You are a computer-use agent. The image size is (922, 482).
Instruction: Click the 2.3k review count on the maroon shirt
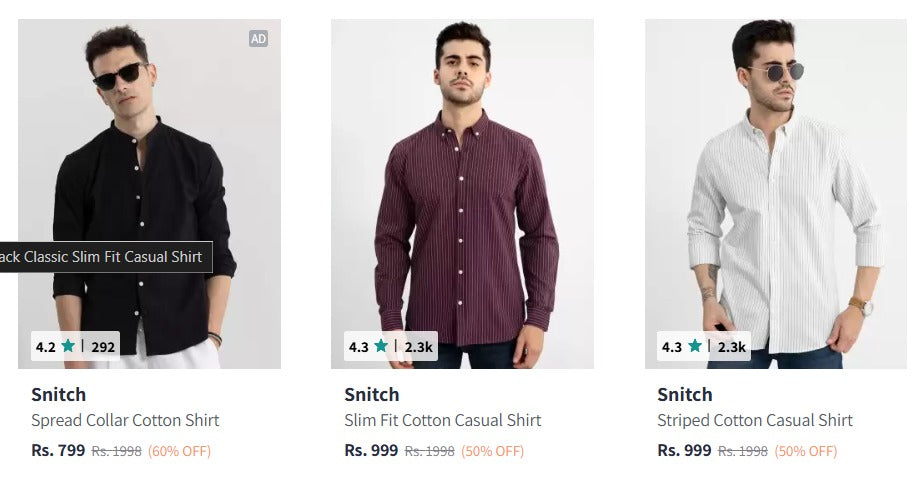[418, 348]
